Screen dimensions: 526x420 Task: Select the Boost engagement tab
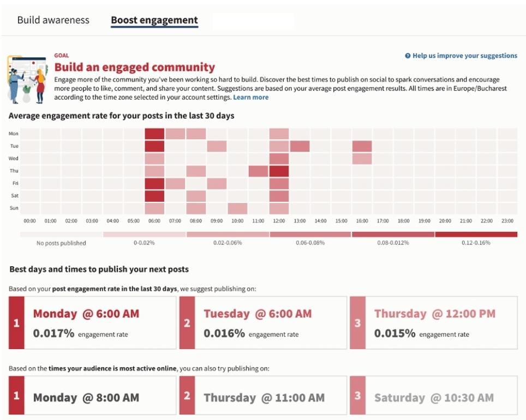[x=155, y=20]
